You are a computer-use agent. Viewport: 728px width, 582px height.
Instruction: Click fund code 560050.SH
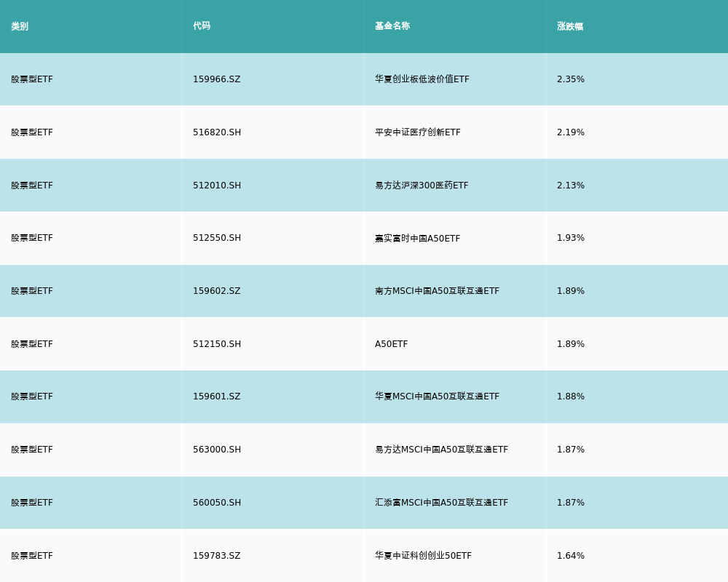[217, 503]
